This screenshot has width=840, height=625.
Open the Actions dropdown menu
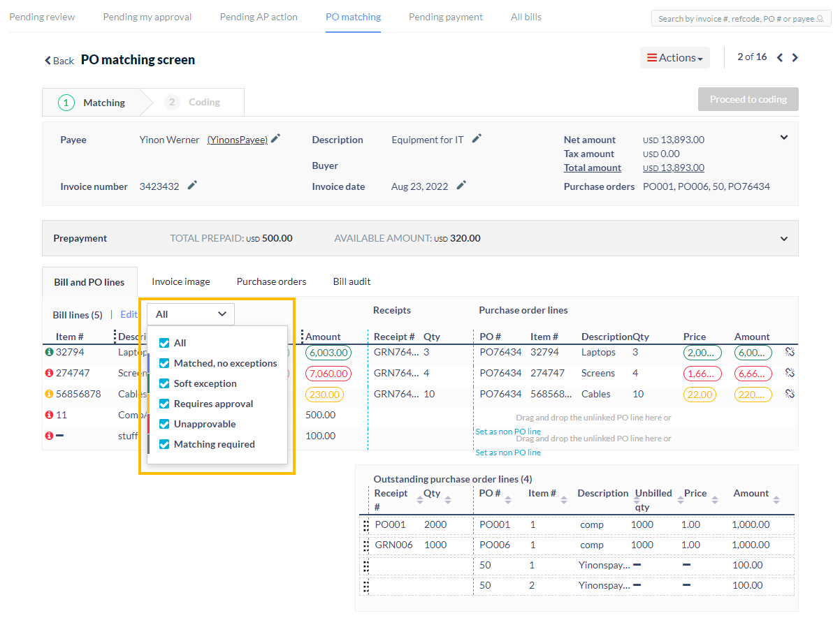pyautogui.click(x=675, y=58)
